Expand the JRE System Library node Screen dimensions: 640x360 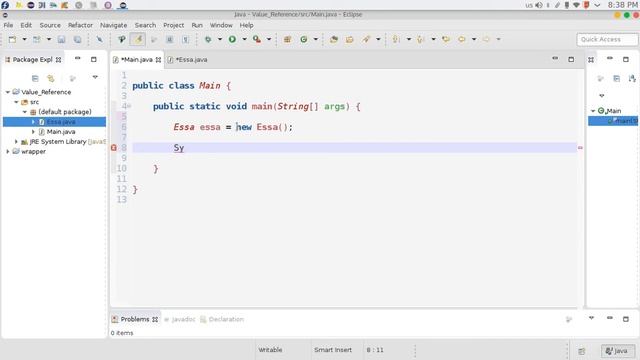(x=16, y=142)
